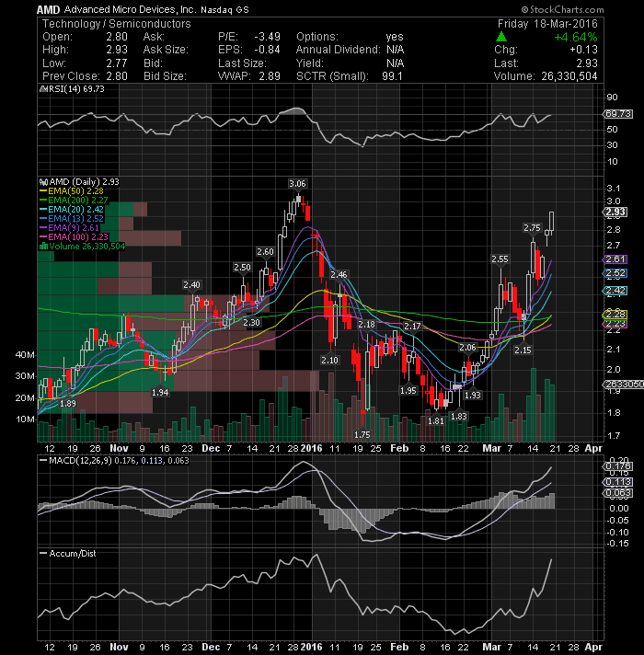
Task: Click the RSI(14) 69.73 indicator label
Action: (x=76, y=89)
